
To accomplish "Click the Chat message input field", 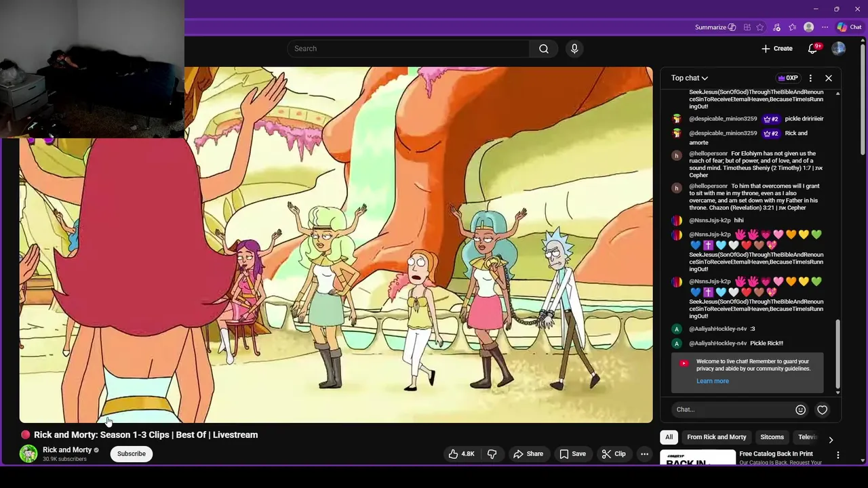I will pyautogui.click(x=732, y=409).
